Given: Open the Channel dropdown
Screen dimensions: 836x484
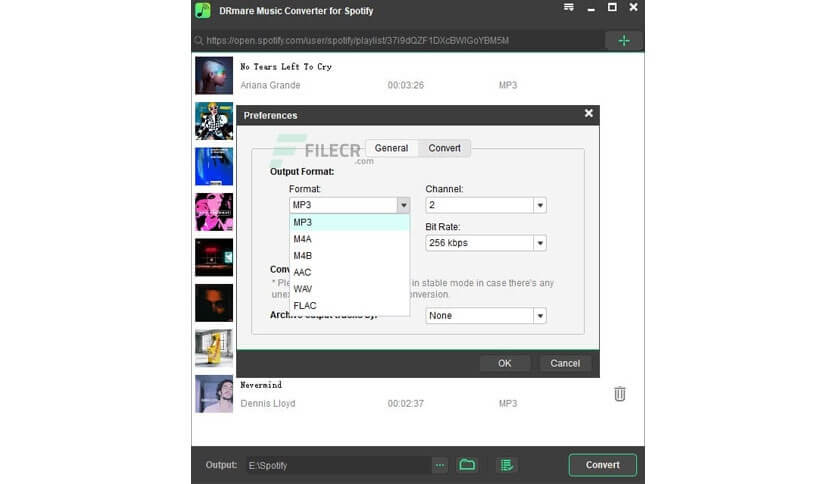Looking at the screenshot, I should (486, 205).
